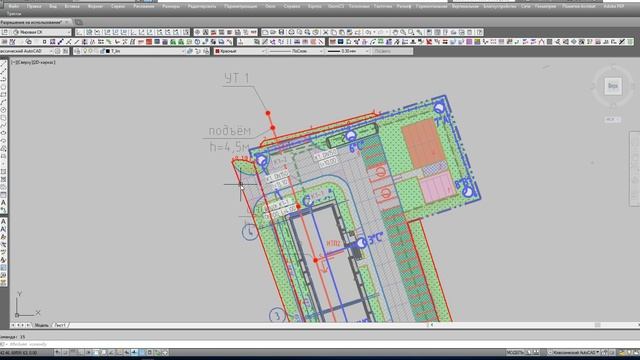Open the 0.30 мм lineweight dropdown

(x=348, y=51)
